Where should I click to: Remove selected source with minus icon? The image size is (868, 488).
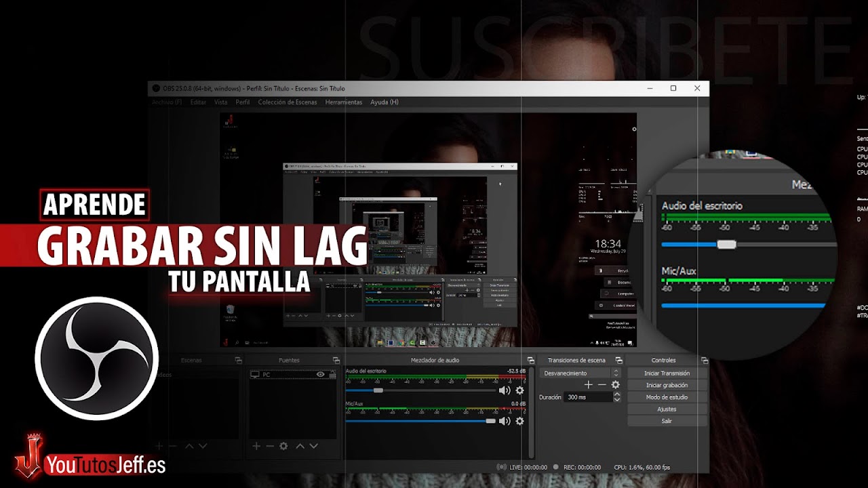(270, 446)
